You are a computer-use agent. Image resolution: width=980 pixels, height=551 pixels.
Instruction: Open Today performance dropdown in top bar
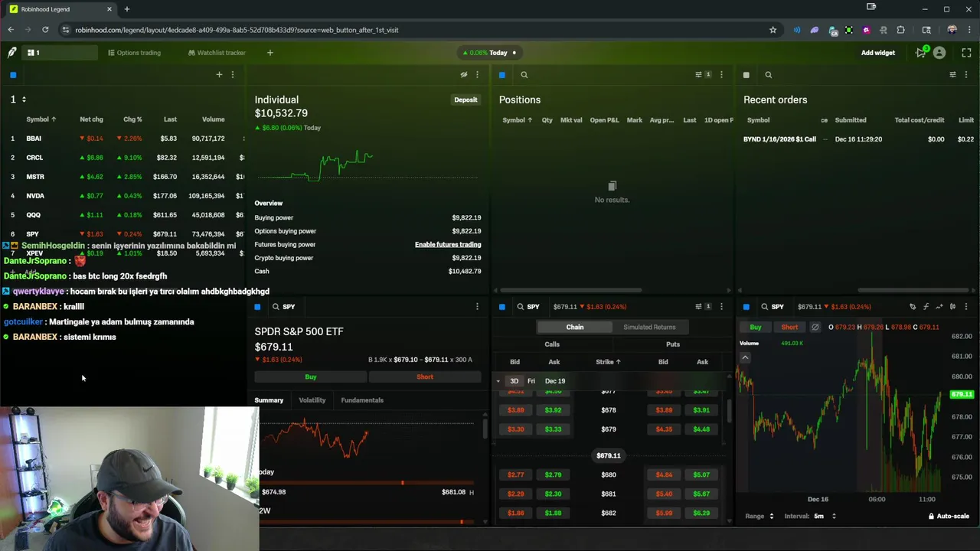(x=490, y=53)
